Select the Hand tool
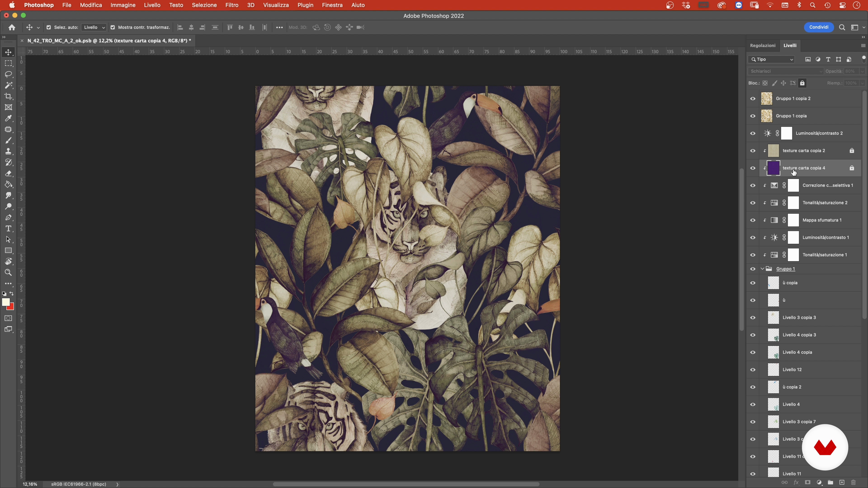Image resolution: width=868 pixels, height=488 pixels. [x=8, y=262]
